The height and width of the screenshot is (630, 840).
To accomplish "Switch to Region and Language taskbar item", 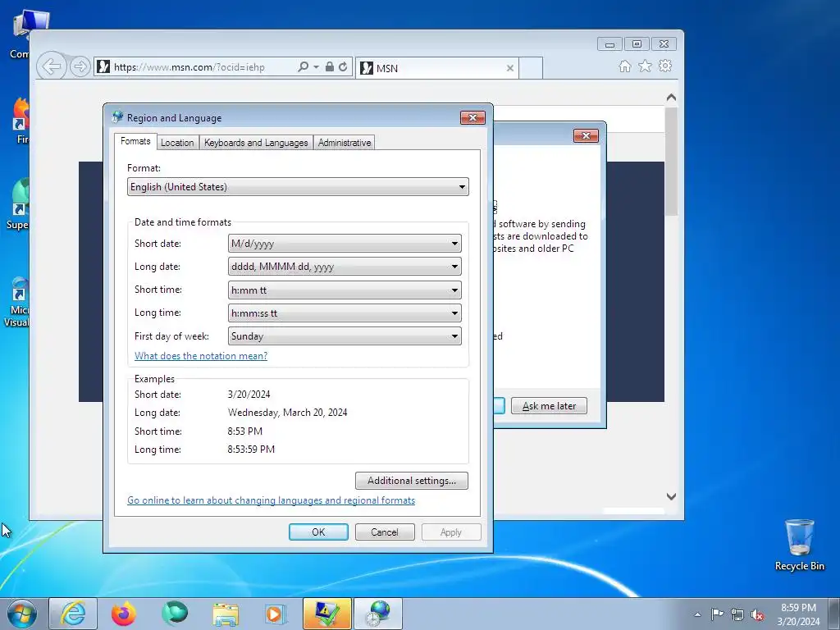I will click(378, 614).
